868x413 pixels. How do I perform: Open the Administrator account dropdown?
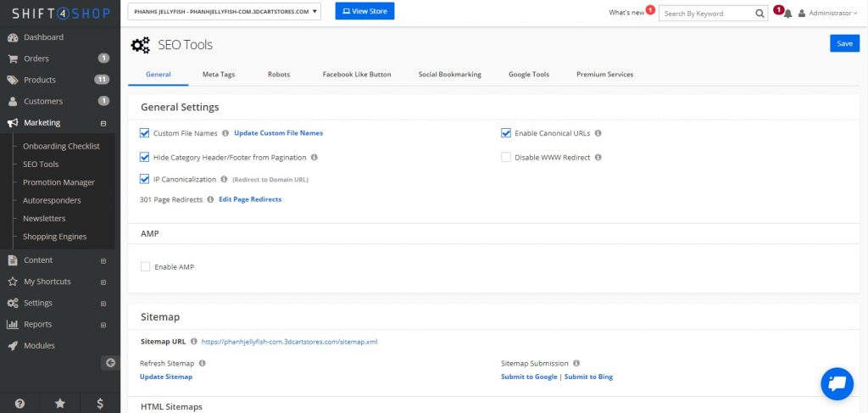click(828, 14)
